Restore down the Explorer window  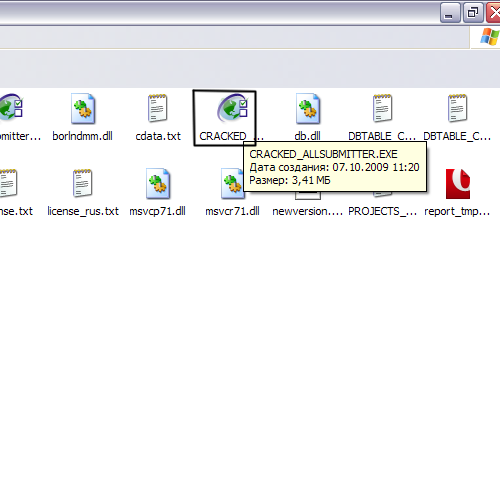click(x=473, y=13)
